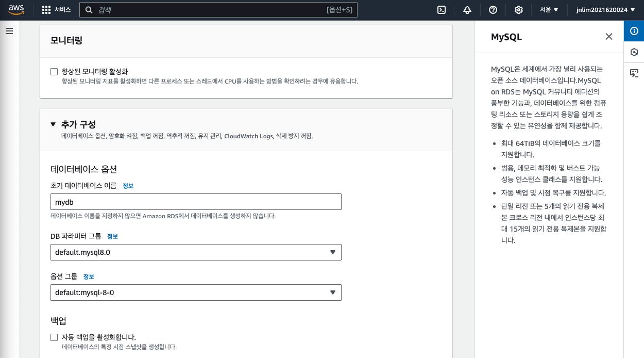Open the settings gear in top bar
The height and width of the screenshot is (358, 644).
click(x=519, y=10)
